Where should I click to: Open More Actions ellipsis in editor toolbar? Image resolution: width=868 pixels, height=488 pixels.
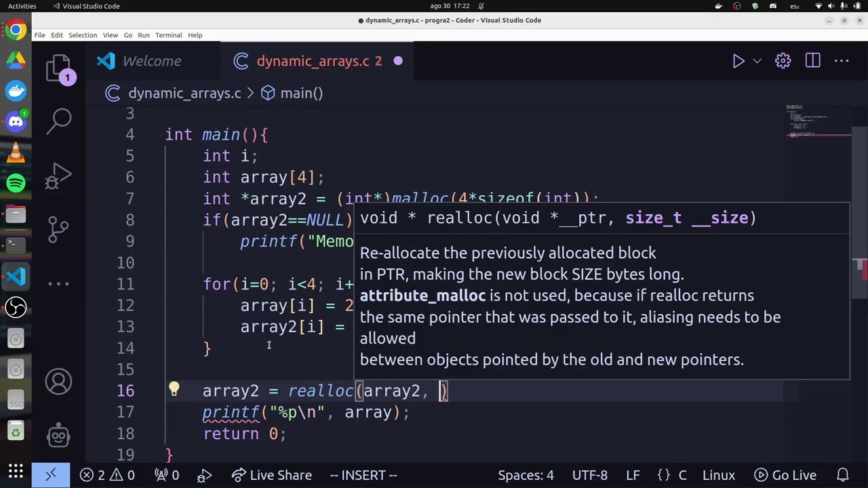click(x=842, y=61)
